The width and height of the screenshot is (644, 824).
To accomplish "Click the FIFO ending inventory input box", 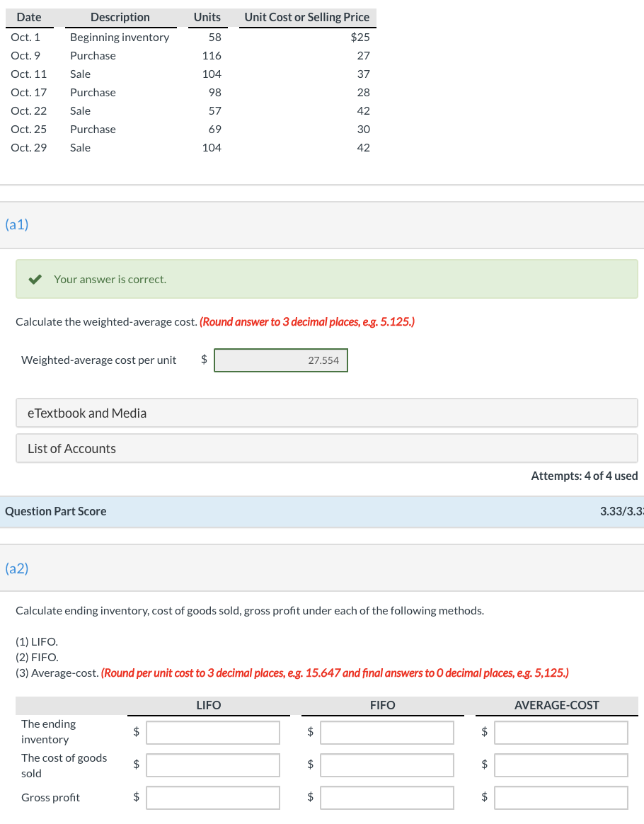I will [386, 732].
